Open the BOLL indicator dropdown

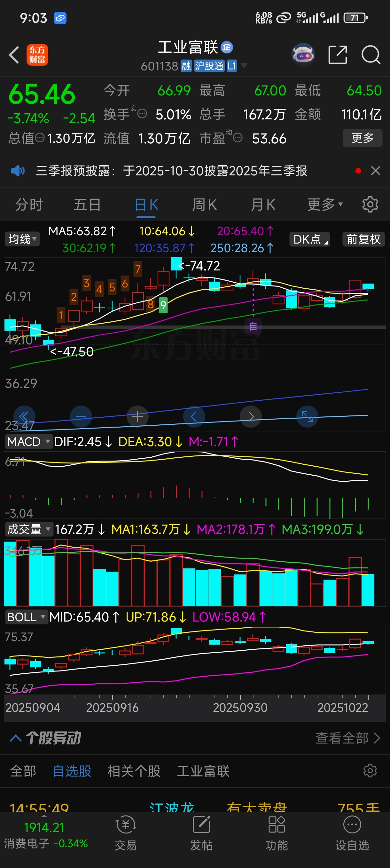tap(27, 617)
